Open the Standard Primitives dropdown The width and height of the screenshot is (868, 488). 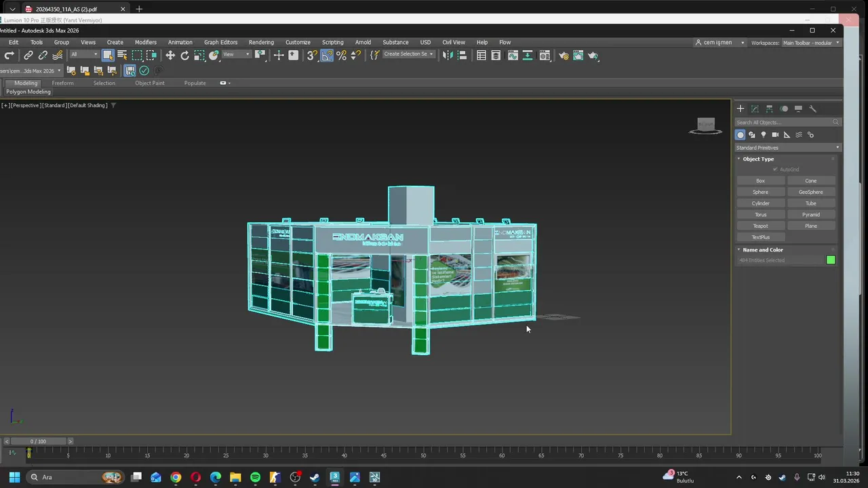787,148
